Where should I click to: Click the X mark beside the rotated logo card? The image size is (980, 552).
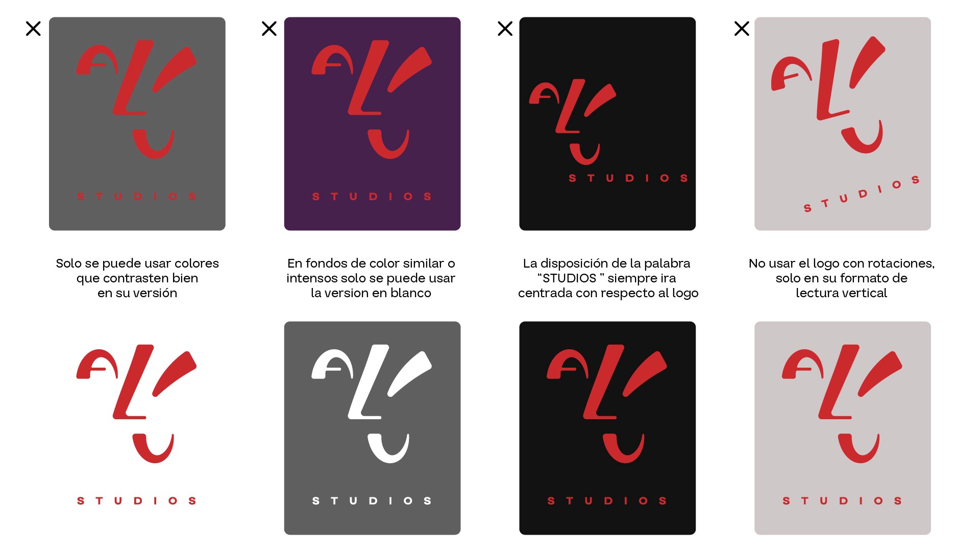(x=742, y=29)
